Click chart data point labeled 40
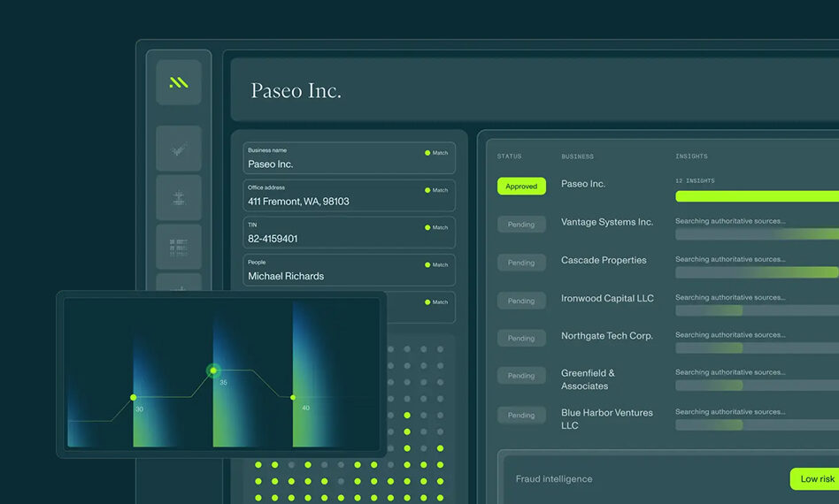The image size is (839, 504). tap(293, 397)
